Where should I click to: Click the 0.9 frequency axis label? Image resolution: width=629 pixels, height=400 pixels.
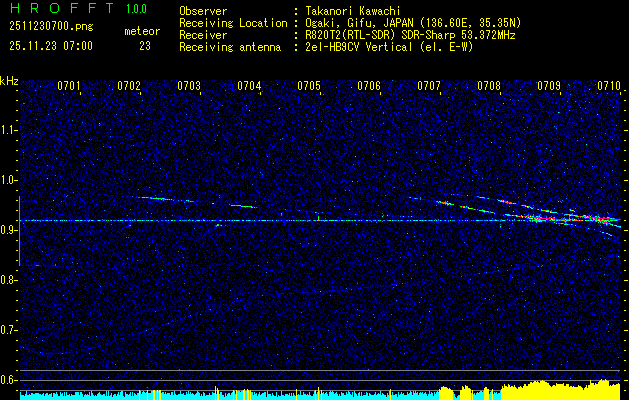pos(9,229)
